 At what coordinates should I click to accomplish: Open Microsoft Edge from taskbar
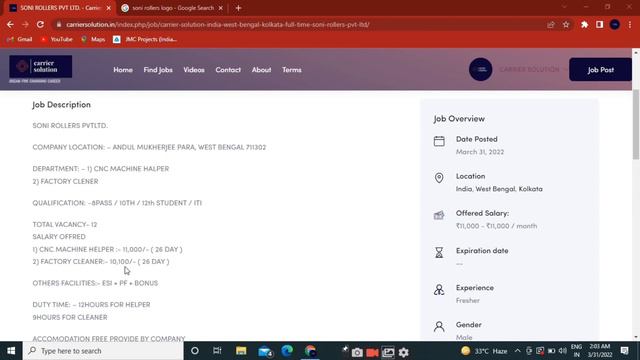point(287,351)
